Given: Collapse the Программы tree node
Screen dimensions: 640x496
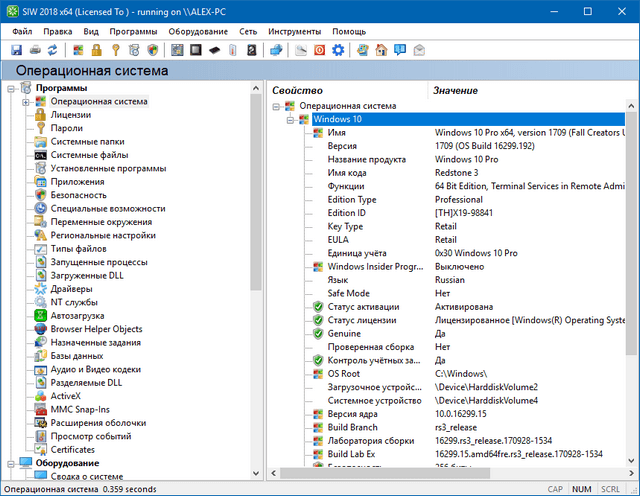Looking at the screenshot, I should (x=10, y=88).
